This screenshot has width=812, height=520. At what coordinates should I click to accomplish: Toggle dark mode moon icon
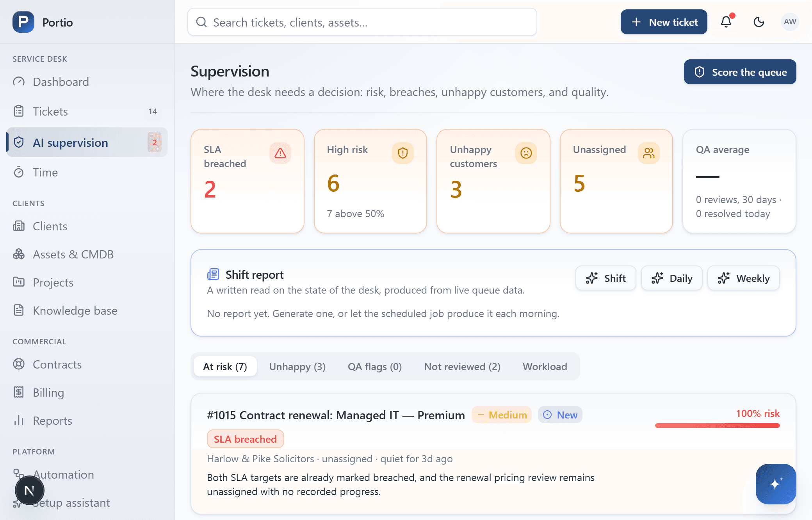click(759, 22)
